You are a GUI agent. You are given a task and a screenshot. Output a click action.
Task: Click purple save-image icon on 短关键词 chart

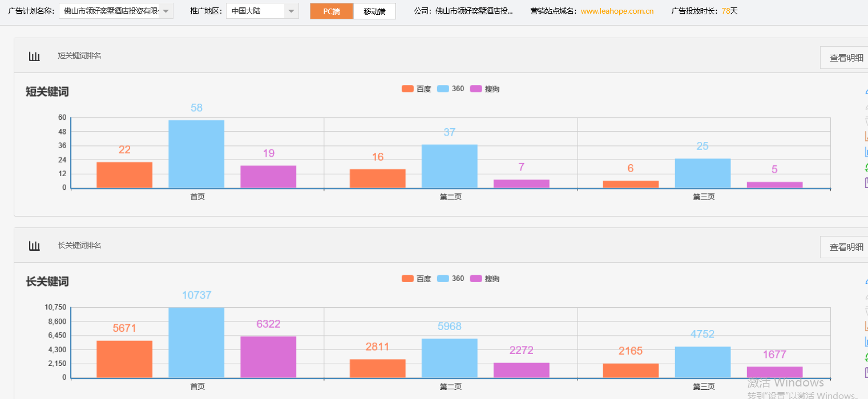866,182
